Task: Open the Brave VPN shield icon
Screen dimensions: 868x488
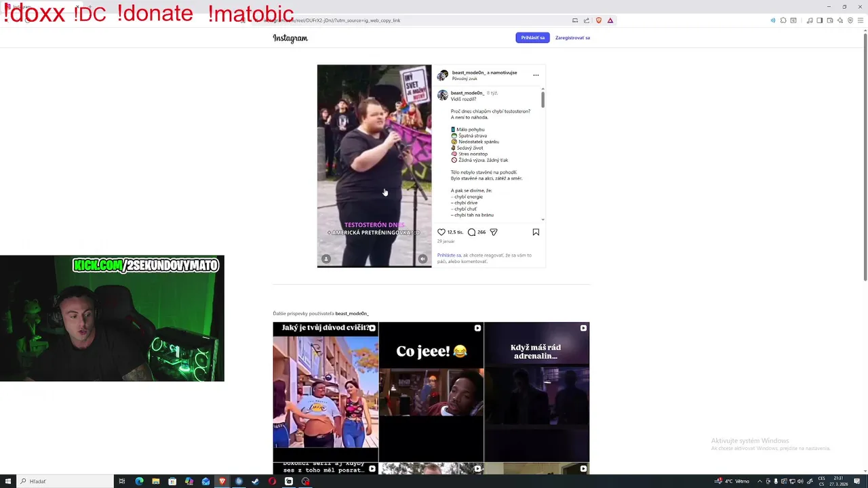Action: coord(850,20)
